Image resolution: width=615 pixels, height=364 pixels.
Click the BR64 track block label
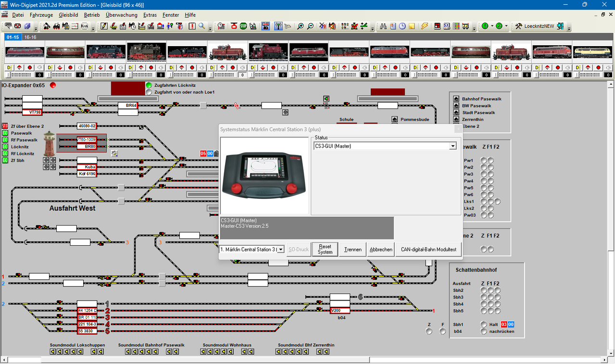[128, 105]
